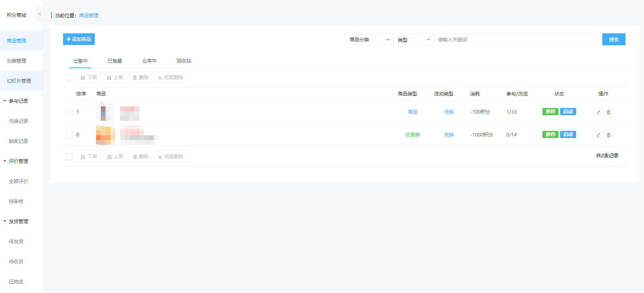Collapse the sidebar with double-chevron icon
Screen dimensions: 644x293
click(x=39, y=14)
